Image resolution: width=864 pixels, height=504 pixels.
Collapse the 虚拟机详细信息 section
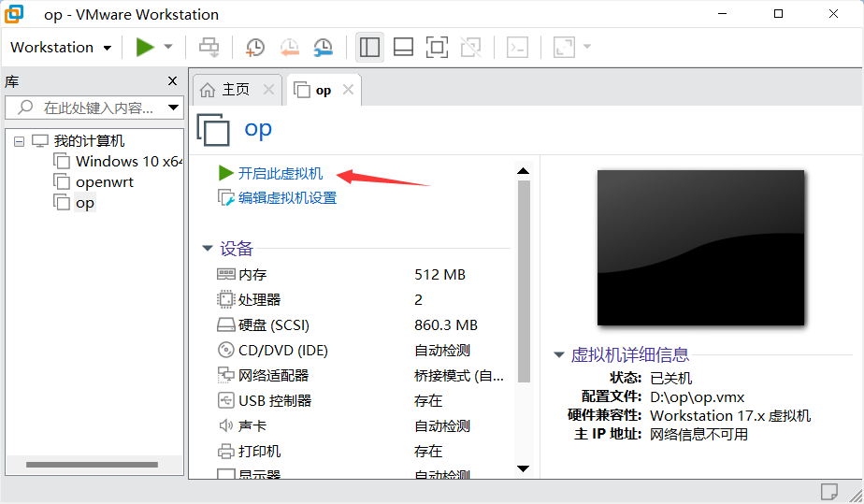click(559, 354)
